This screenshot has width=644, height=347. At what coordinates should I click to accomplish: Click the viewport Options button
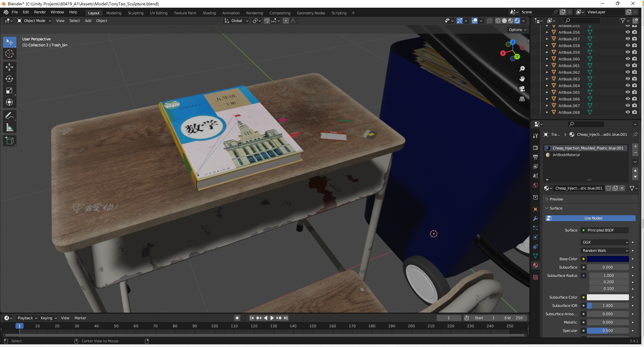(x=517, y=30)
